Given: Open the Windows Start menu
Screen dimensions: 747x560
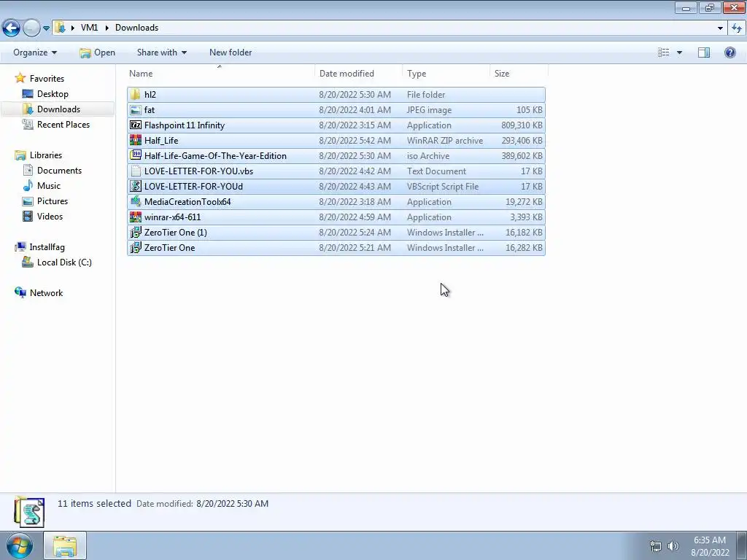Looking at the screenshot, I should tap(19, 545).
